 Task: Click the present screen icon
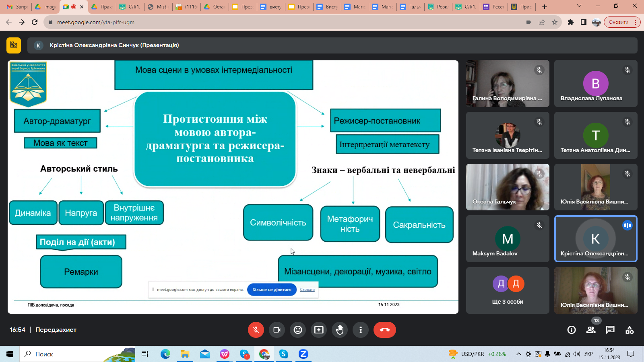(x=319, y=330)
